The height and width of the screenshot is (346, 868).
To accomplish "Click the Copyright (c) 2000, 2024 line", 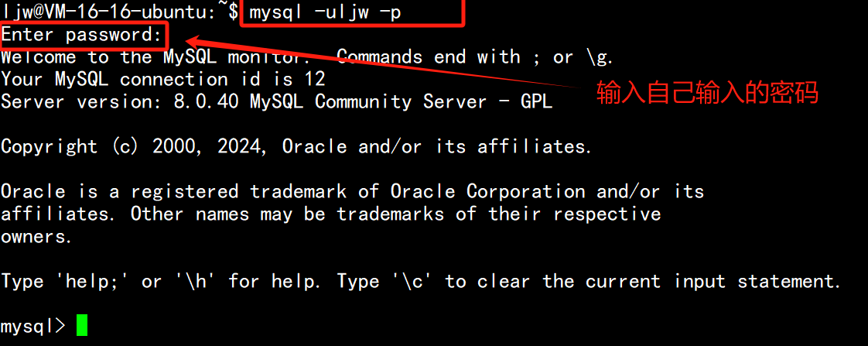I will point(297,147).
